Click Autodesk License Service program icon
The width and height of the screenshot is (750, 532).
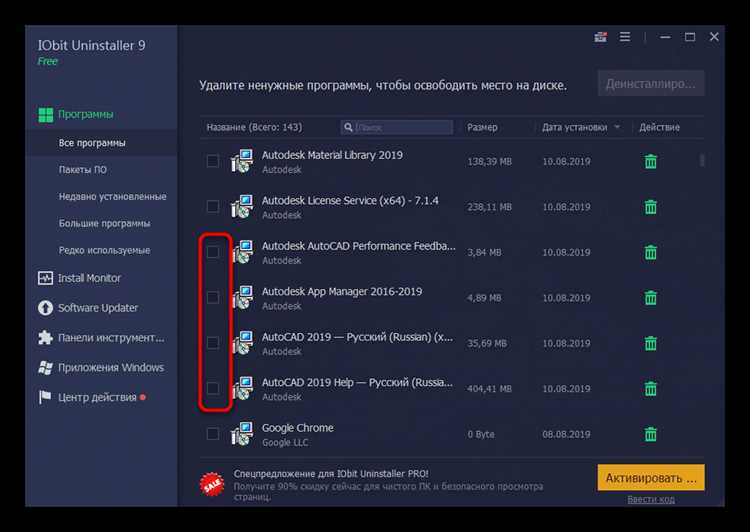pos(242,207)
